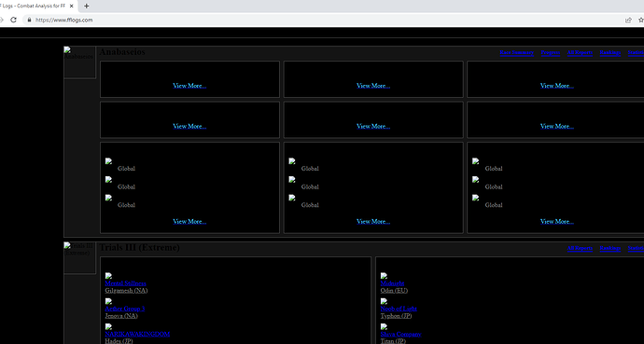Open Rankings for Trials III (Extreme)

(609, 248)
